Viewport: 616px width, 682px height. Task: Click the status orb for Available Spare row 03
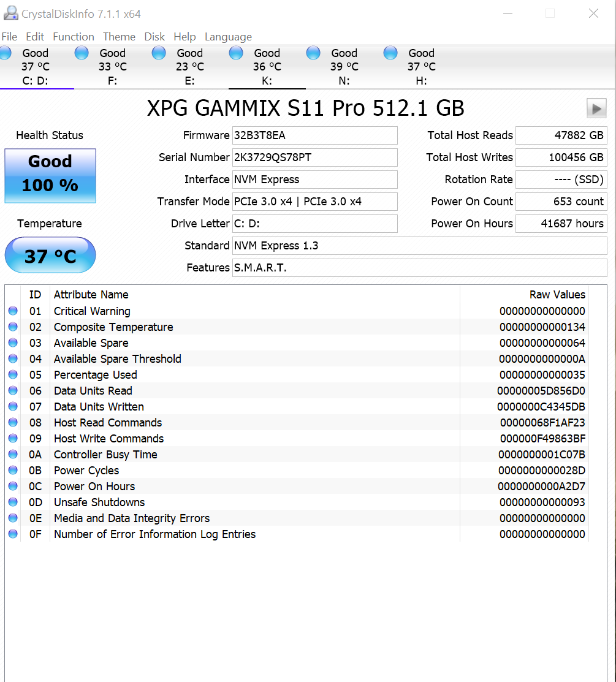pos(13,343)
